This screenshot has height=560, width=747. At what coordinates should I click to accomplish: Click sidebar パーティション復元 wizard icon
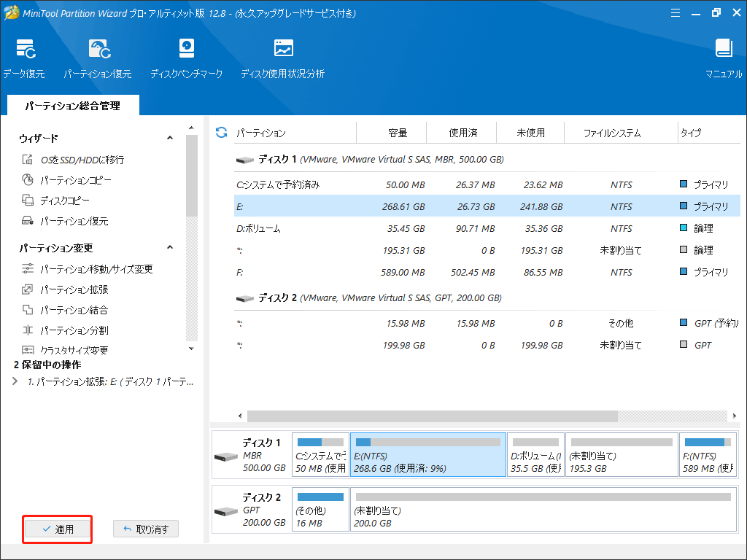(28, 221)
